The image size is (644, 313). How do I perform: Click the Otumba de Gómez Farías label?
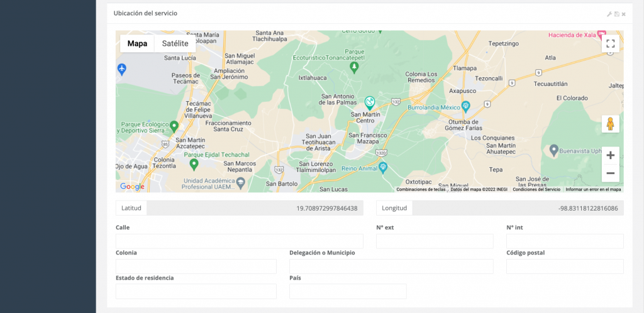pos(464,125)
